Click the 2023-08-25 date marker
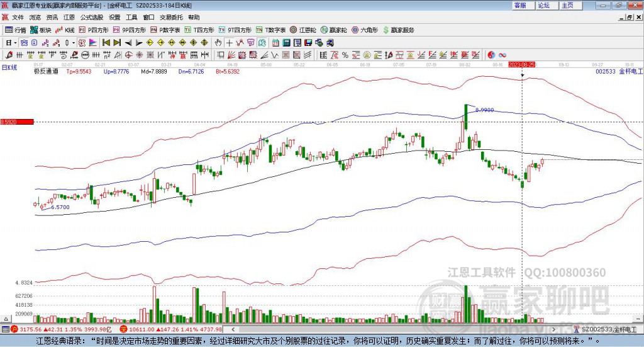 coord(522,65)
